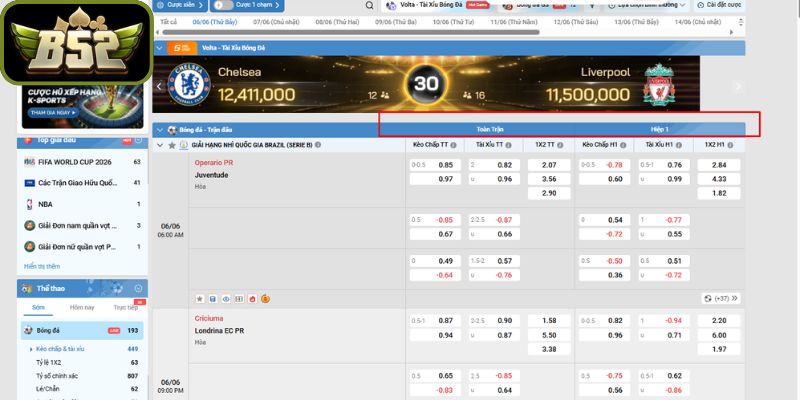Click Criciuma 1X2 TT odds 1.58
The width and height of the screenshot is (800, 400).
pyautogui.click(x=549, y=320)
